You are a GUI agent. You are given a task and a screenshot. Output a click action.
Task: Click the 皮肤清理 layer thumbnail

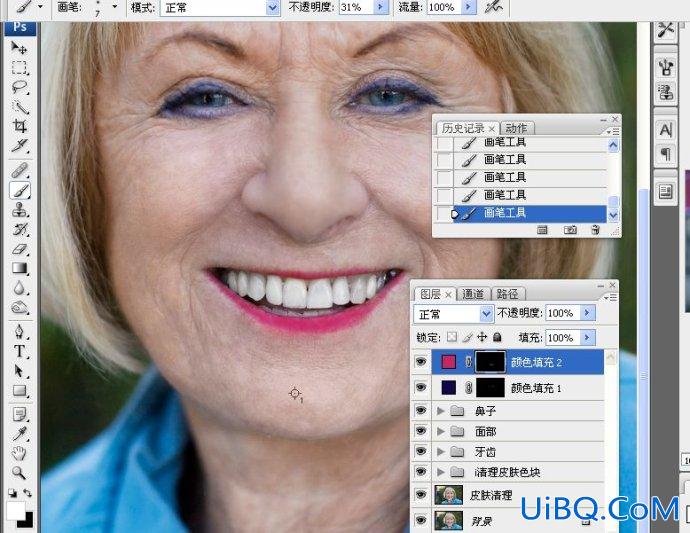tap(448, 494)
